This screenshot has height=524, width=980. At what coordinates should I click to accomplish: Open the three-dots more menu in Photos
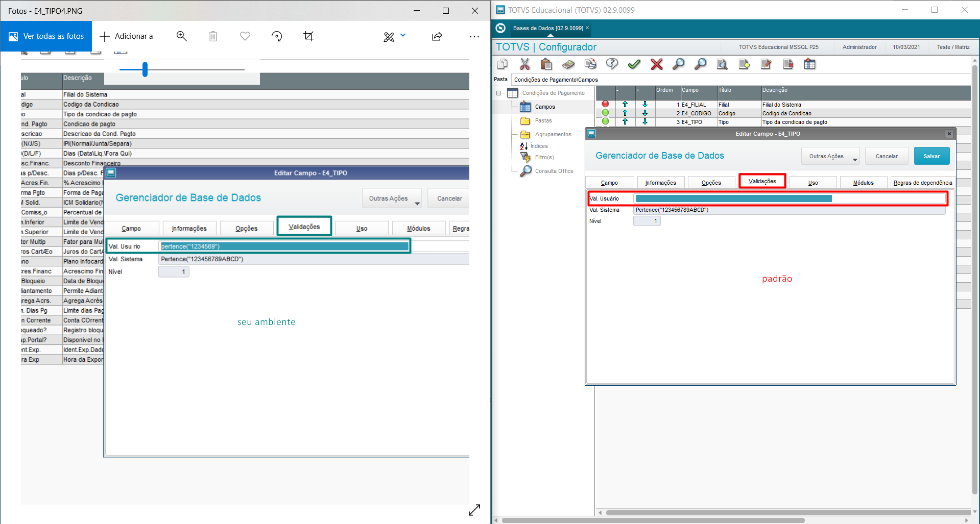click(x=474, y=36)
